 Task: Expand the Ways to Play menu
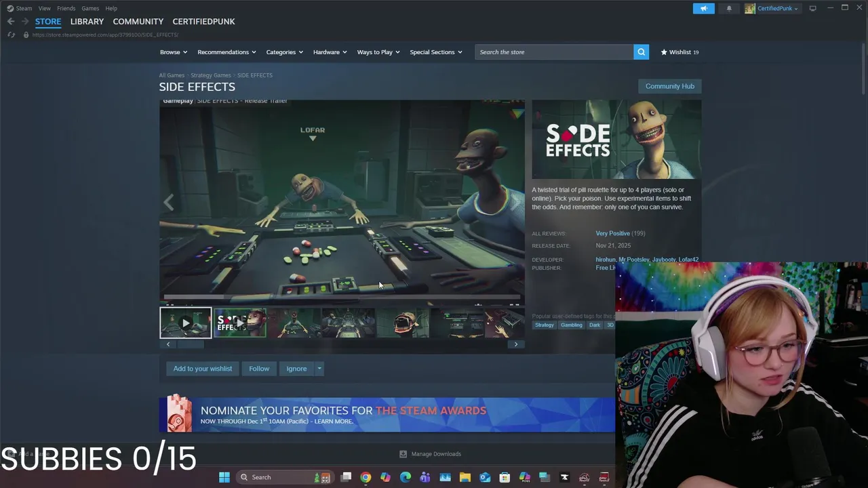pos(378,52)
